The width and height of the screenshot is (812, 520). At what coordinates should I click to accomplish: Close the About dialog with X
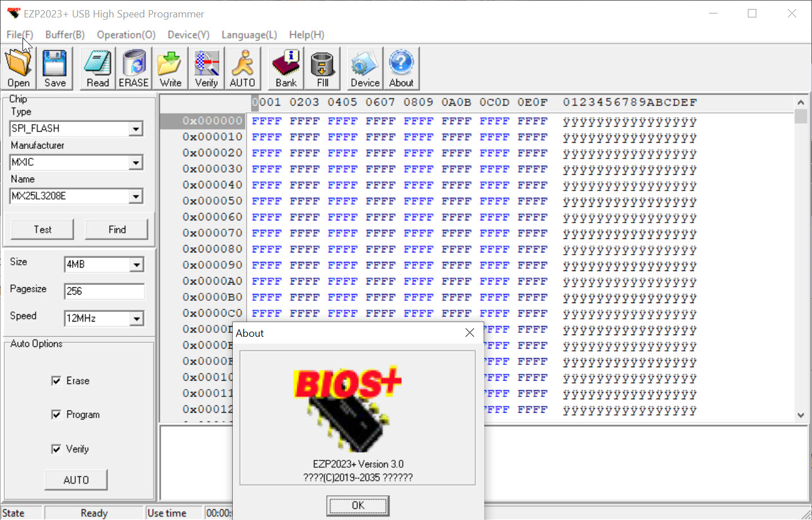[x=470, y=333]
